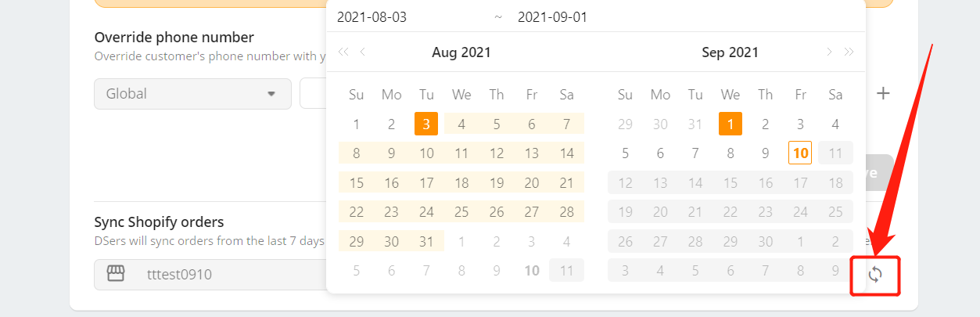Select September 1 in the calendar

(731, 124)
